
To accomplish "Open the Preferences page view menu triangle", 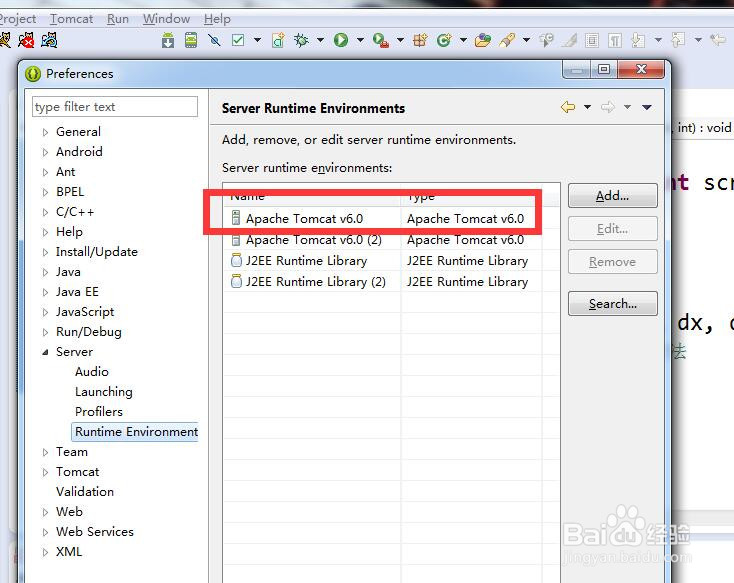I will click(x=647, y=107).
